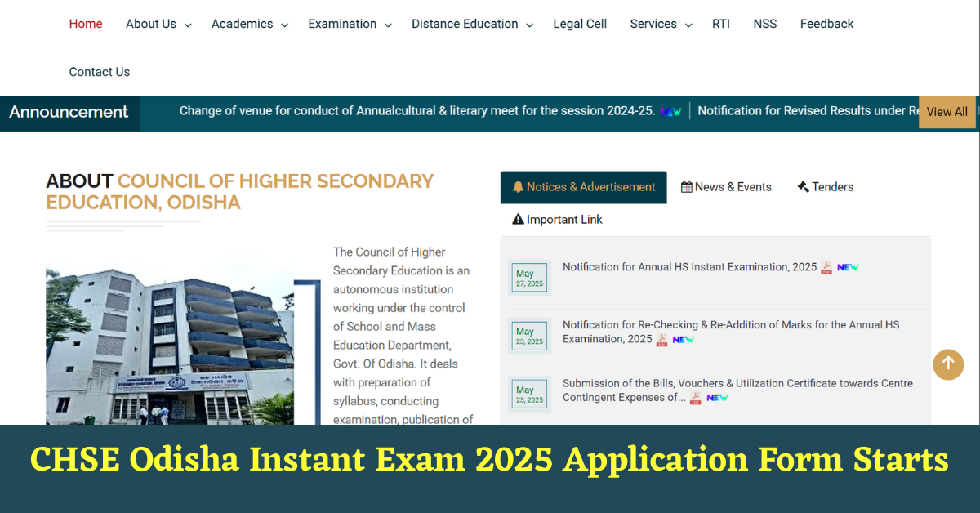Click the NEW badge on Bills and Vouchers notice

click(717, 398)
